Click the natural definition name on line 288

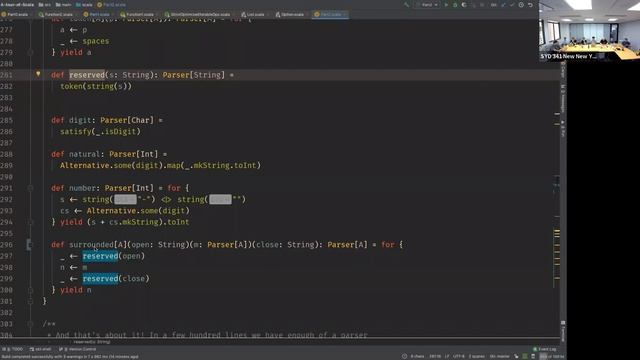pos(84,154)
